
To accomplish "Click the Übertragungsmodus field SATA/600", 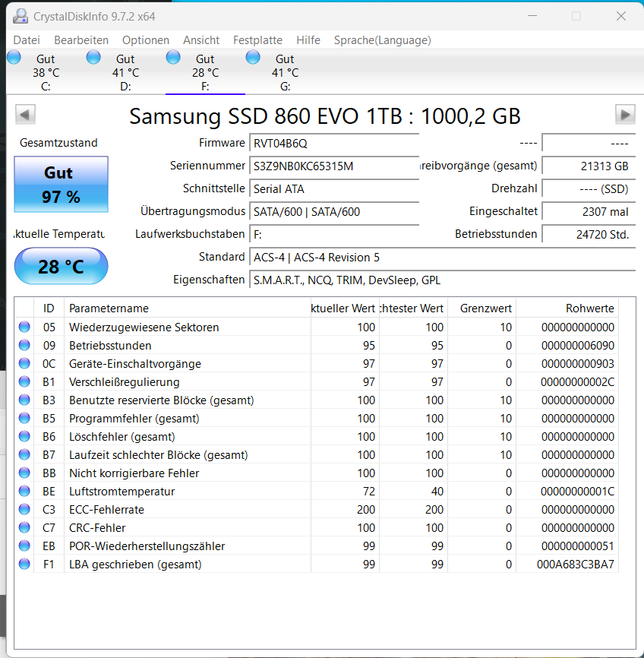I will [334, 211].
